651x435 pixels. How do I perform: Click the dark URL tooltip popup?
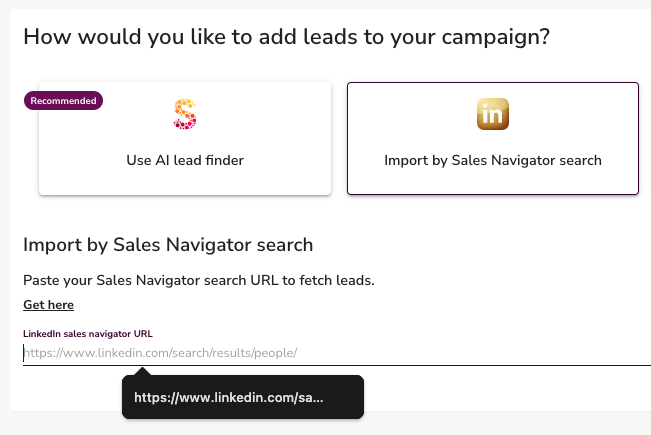point(242,397)
